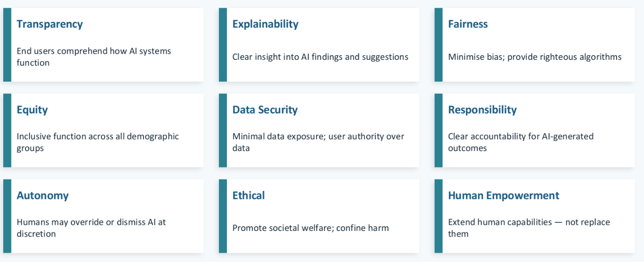The height and width of the screenshot is (262, 644).
Task: Click the Transparency card heading
Action: click(50, 24)
